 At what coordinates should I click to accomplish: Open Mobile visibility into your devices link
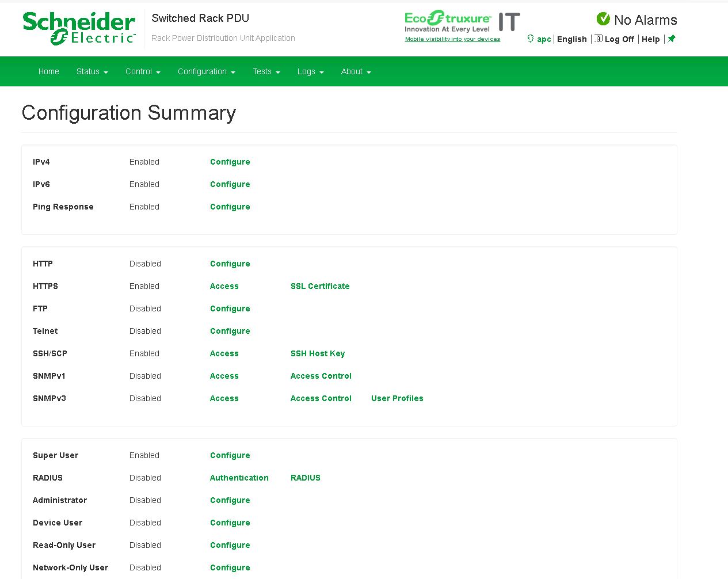click(x=452, y=39)
